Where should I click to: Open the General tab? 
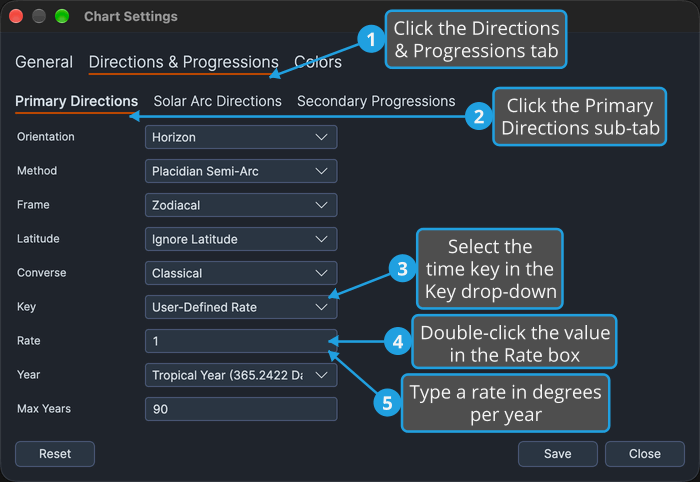pos(44,62)
